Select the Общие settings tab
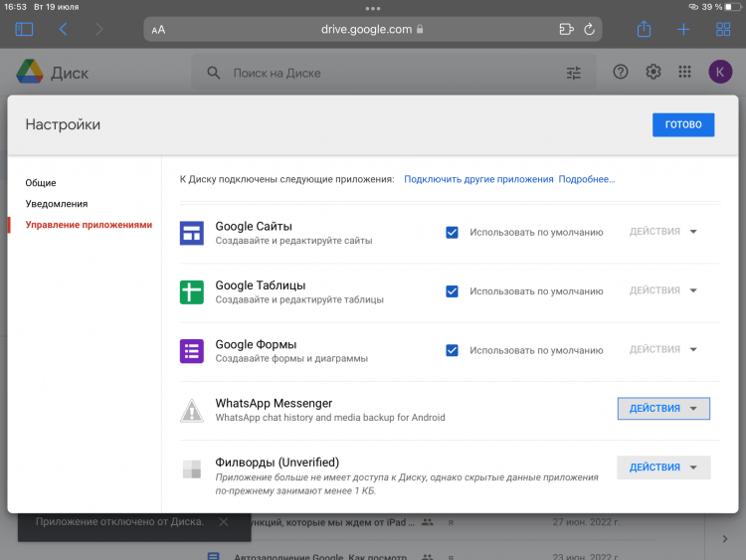 coord(41,183)
